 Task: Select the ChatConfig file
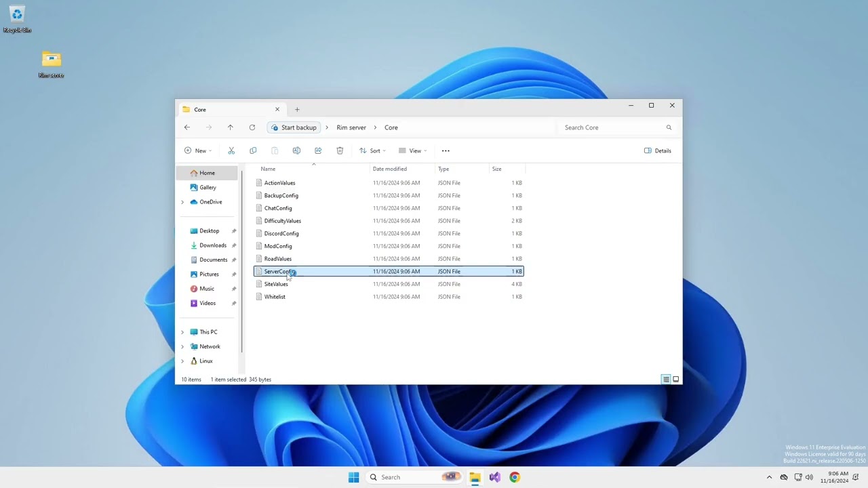pos(389,208)
